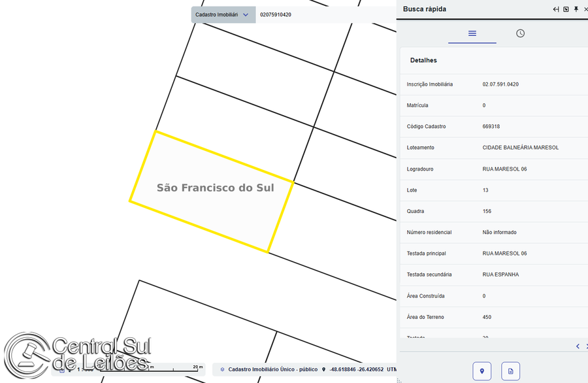This screenshot has width=588, height=383.
Task: Switch to the history clock tab
Action: (520, 33)
